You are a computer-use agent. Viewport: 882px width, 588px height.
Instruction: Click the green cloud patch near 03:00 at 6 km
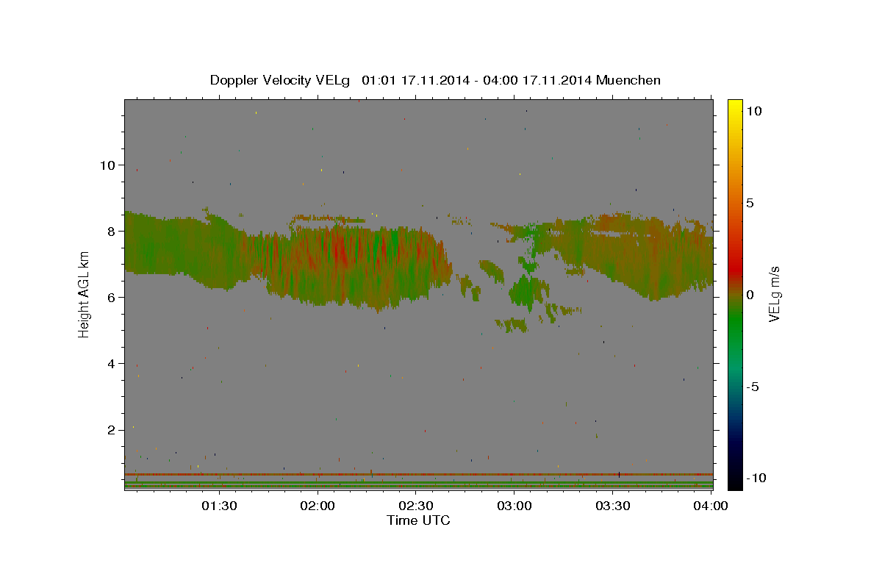click(x=523, y=290)
